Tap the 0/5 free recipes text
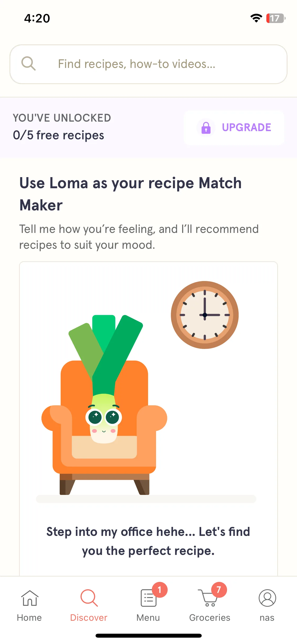 [59, 135]
